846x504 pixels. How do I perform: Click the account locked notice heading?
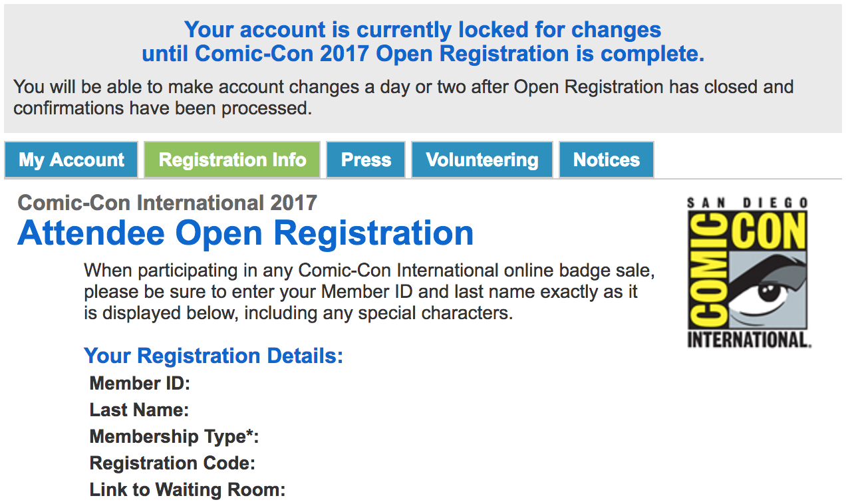click(x=423, y=41)
